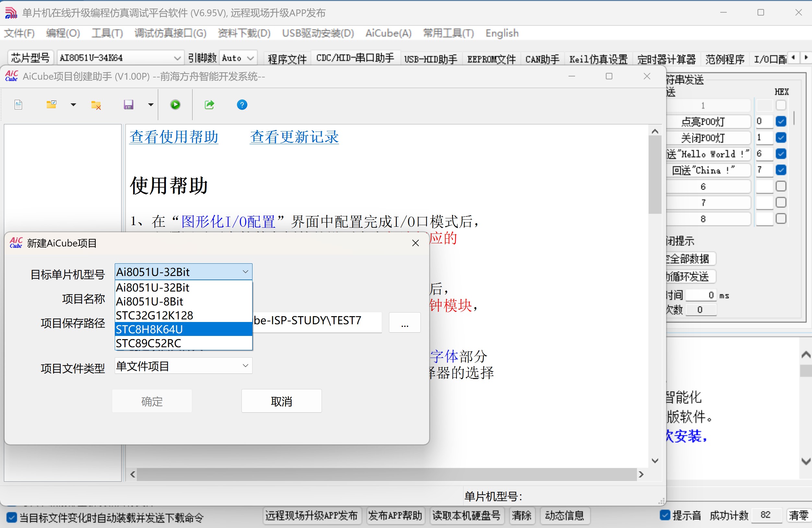812x528 pixels.
Task: Click the 图形化I/O配置 link
Action: coord(228,222)
